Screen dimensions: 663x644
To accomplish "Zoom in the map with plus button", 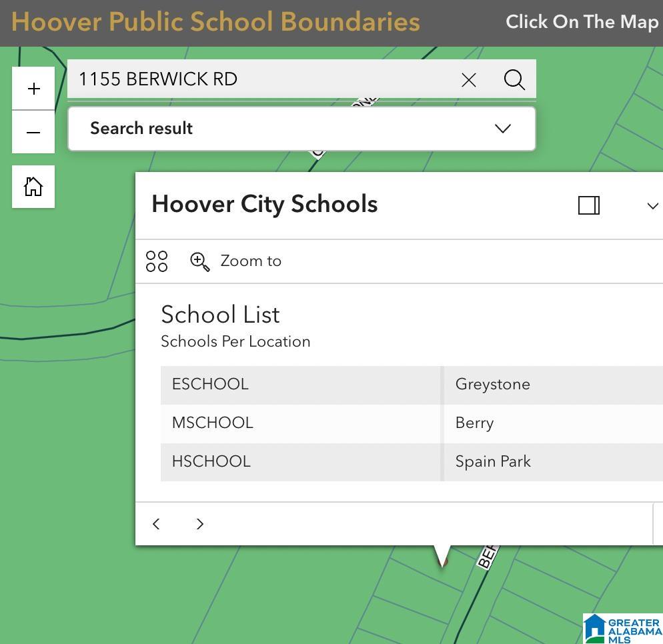I will click(33, 88).
